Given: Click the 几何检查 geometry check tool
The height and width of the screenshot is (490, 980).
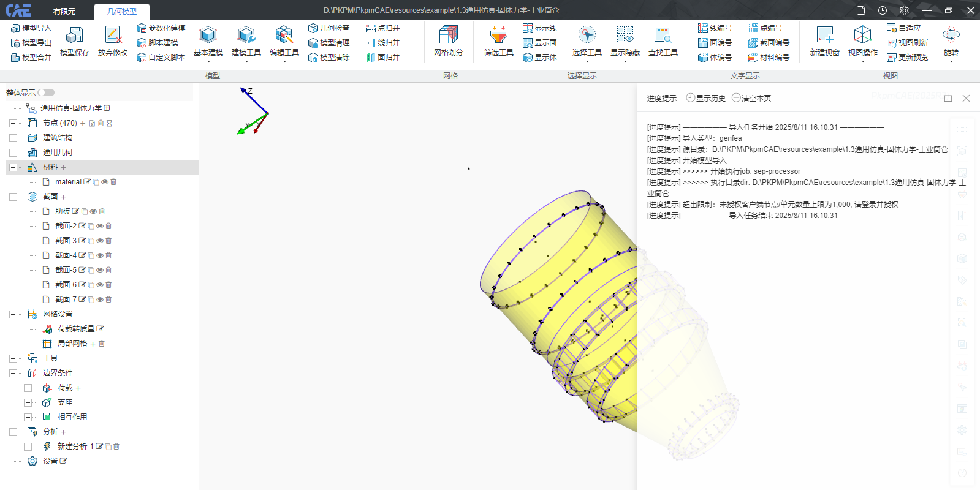Looking at the screenshot, I should pyautogui.click(x=329, y=28).
